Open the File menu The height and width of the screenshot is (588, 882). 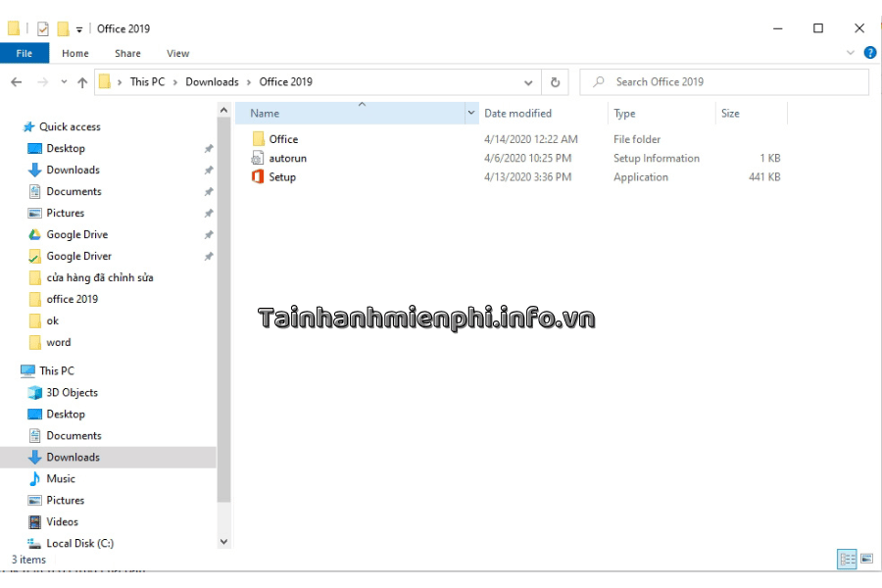click(24, 53)
